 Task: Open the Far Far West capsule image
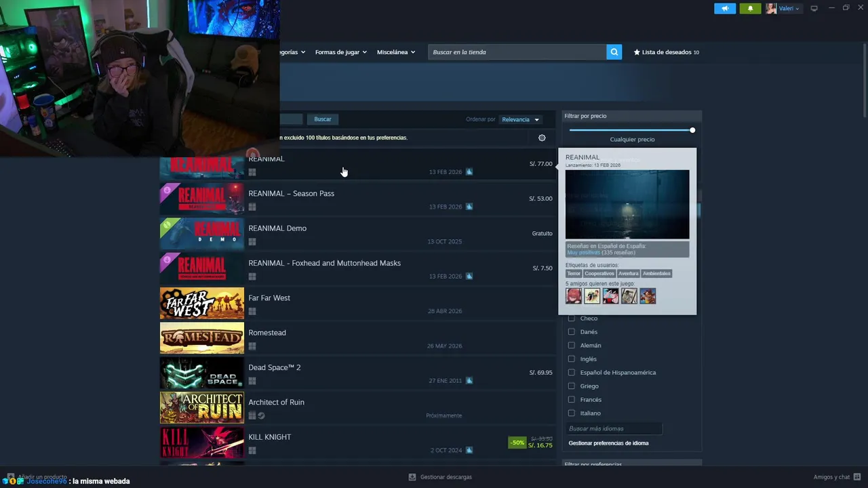(x=202, y=304)
